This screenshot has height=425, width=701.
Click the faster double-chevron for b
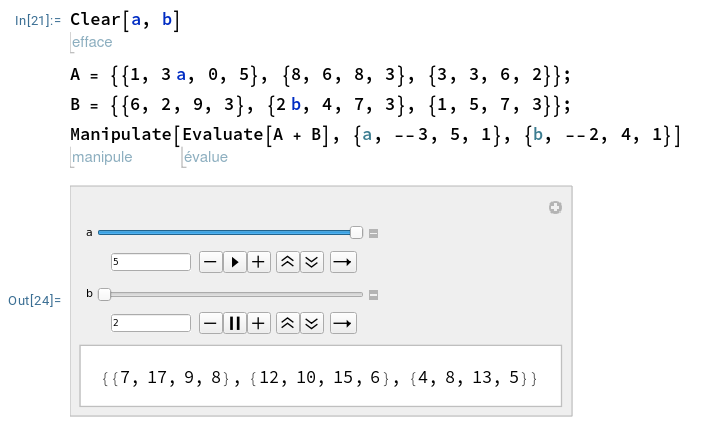pyautogui.click(x=287, y=323)
